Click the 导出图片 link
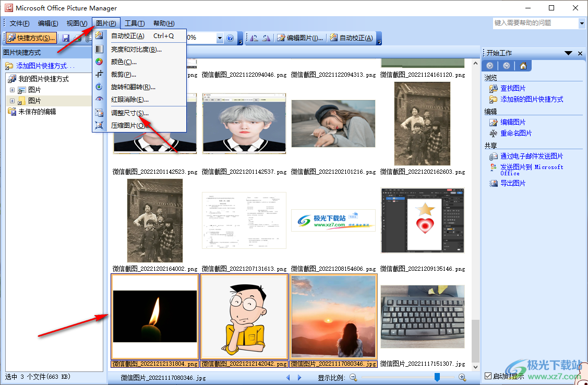This screenshot has width=588, height=385. pyautogui.click(x=513, y=183)
